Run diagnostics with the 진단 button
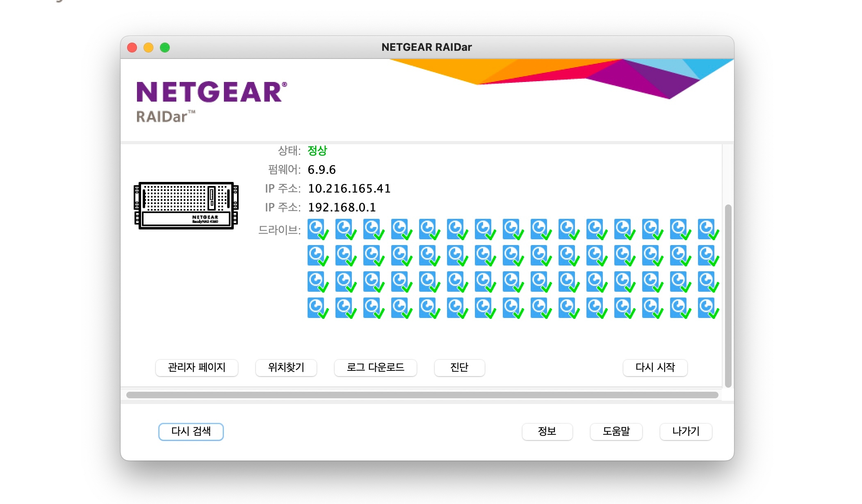Image resolution: width=862 pixels, height=504 pixels. (x=459, y=368)
